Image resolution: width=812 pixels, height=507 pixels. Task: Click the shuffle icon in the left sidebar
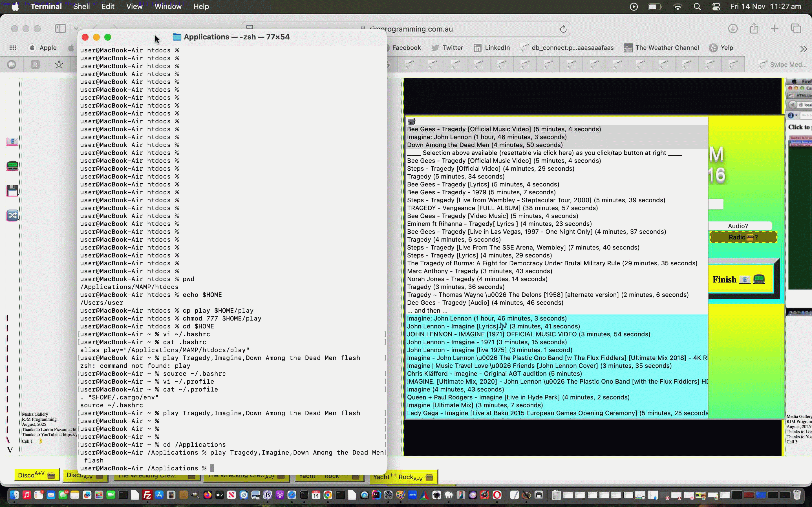[x=12, y=215]
